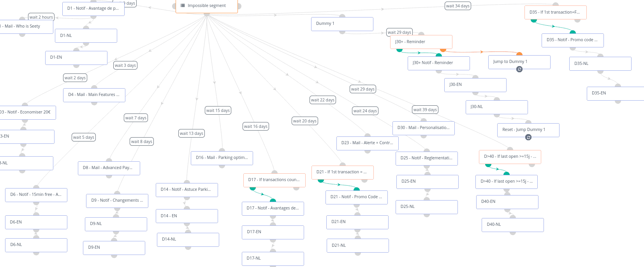This screenshot has width=644, height=267.
Task: Select the 'wait 34 days' delay label
Action: pos(457,6)
